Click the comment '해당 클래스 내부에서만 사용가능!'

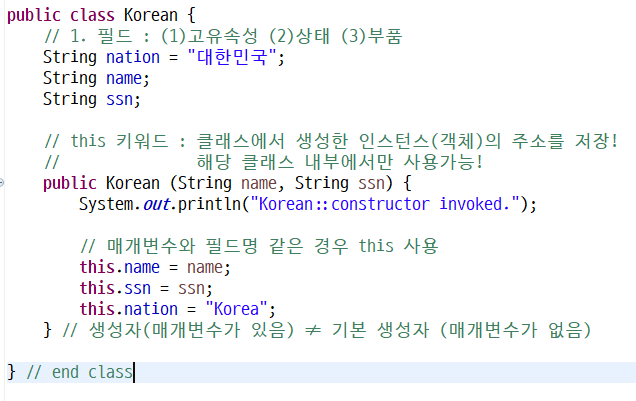tap(340, 162)
